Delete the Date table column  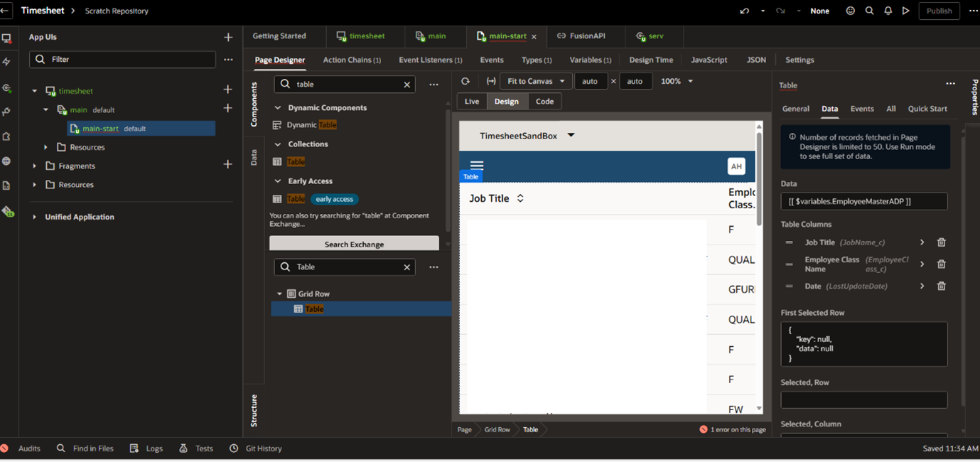pos(941,286)
